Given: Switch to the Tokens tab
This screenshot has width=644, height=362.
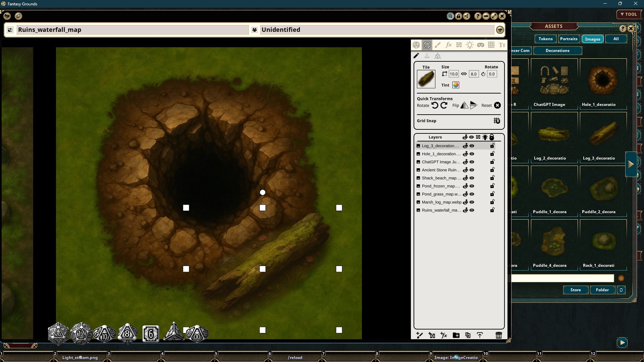Looking at the screenshot, I should click(545, 39).
